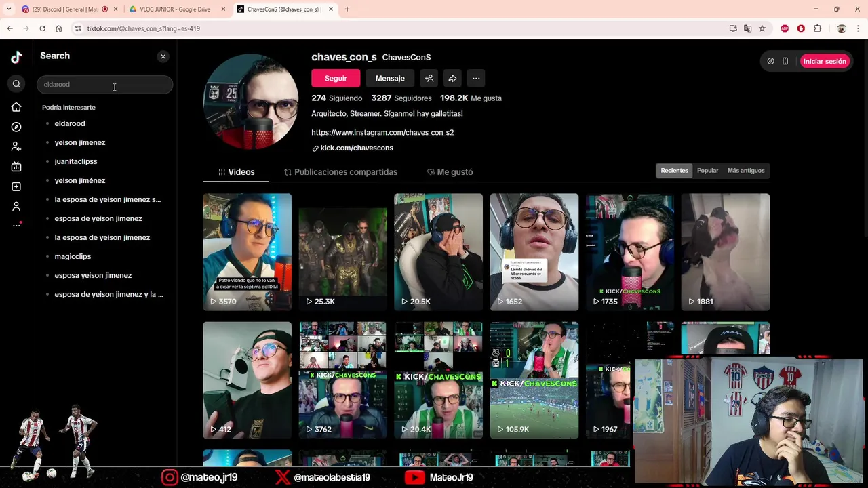
Task: Open the Instagram link in the bio
Action: (x=382, y=132)
